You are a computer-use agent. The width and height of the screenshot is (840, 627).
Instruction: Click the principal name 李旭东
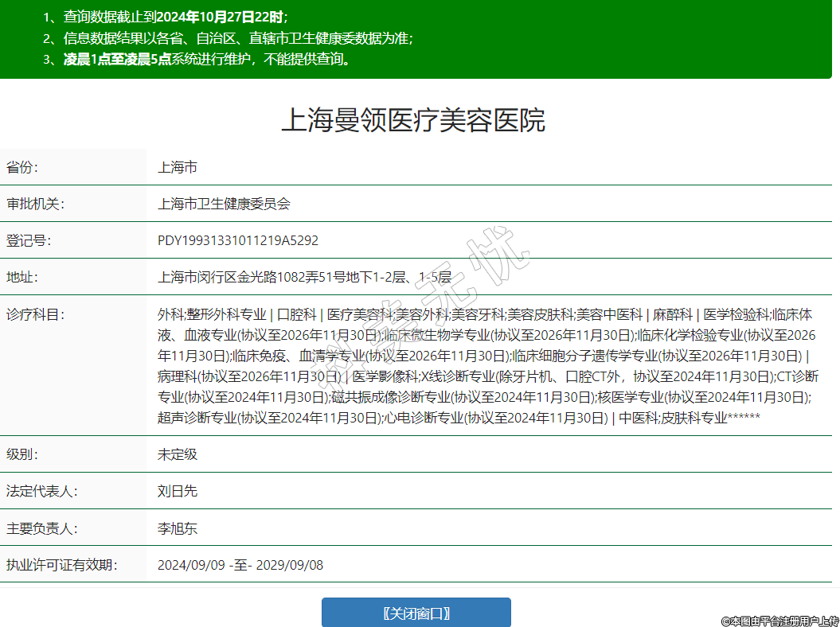[x=177, y=528]
